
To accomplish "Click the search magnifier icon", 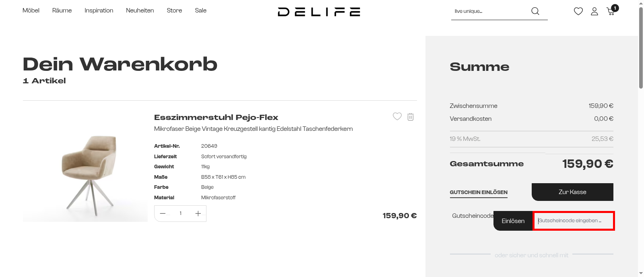I will 535,11.
